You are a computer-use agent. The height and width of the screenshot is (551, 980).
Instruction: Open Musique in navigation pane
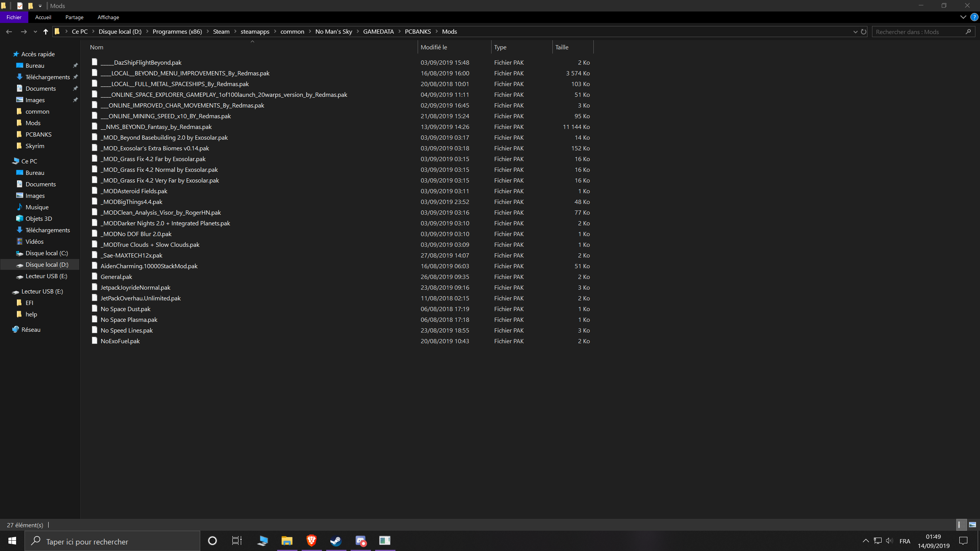pyautogui.click(x=37, y=207)
